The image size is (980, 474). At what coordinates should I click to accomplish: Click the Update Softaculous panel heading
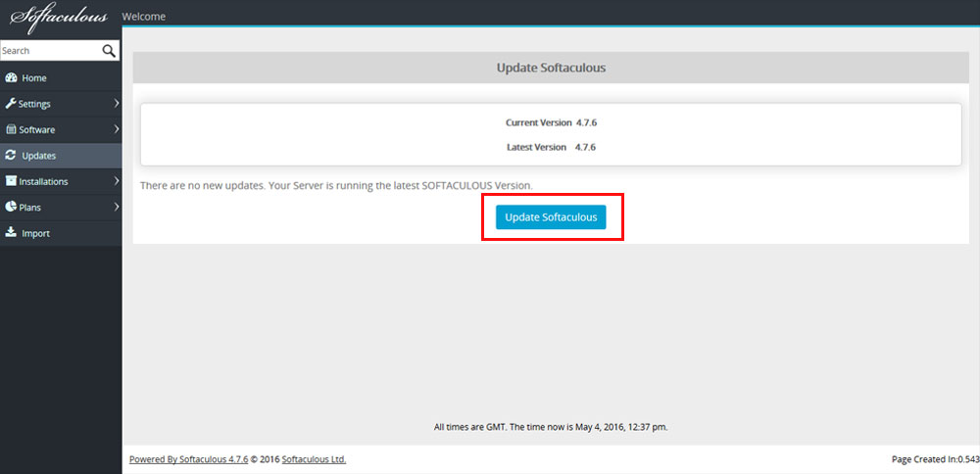(x=551, y=68)
